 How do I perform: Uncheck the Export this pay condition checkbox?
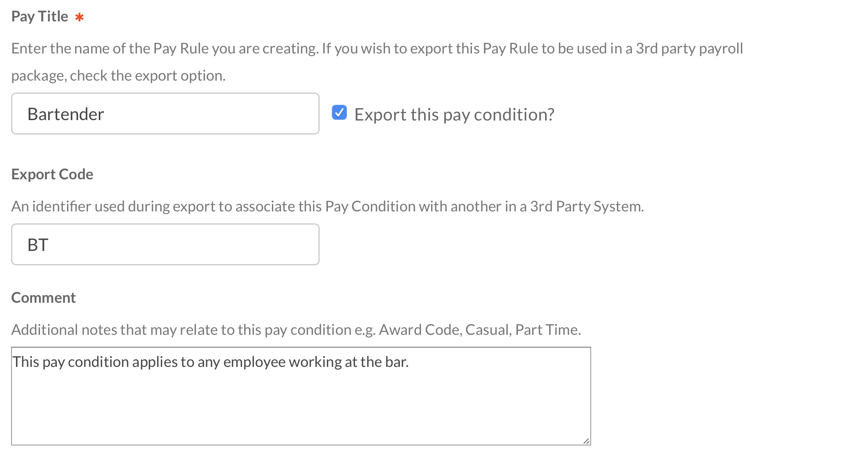coord(339,113)
